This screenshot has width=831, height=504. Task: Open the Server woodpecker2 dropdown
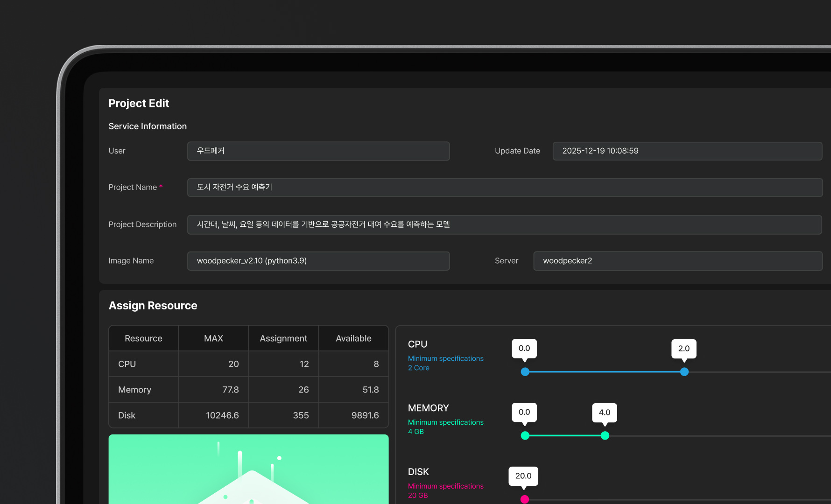pos(677,261)
